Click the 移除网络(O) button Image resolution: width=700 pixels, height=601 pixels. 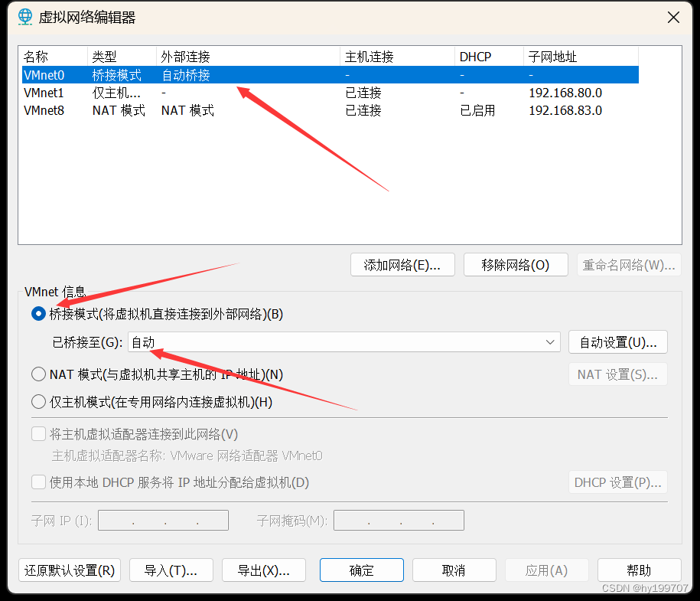pyautogui.click(x=516, y=265)
